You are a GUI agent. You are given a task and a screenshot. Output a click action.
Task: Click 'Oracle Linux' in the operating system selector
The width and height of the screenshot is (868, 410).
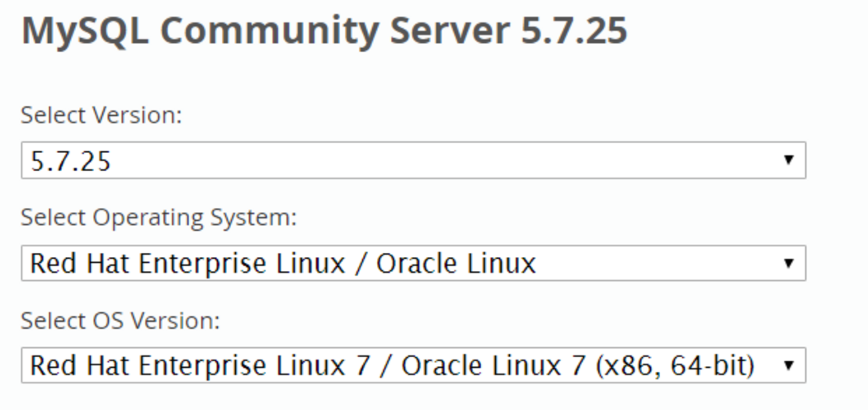pos(456,264)
